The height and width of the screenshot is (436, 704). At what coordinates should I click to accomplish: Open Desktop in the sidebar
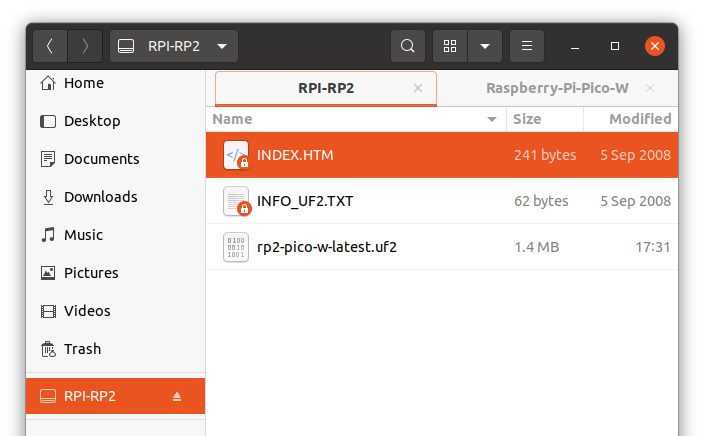[x=115, y=121]
